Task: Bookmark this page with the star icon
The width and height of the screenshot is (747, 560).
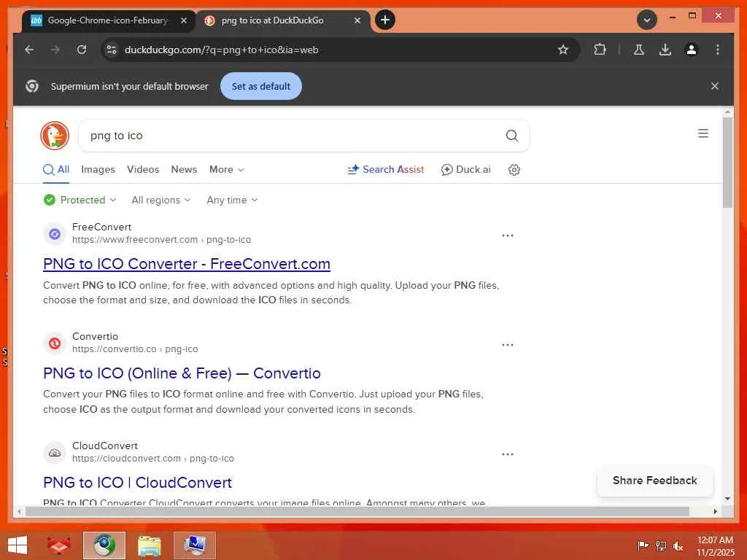Action: [x=563, y=50]
